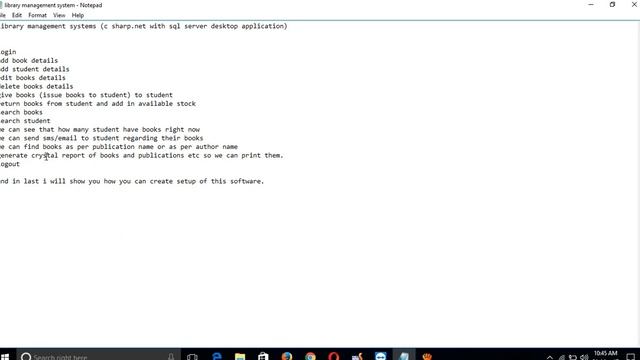Open the volume control in tray

(x=584, y=357)
